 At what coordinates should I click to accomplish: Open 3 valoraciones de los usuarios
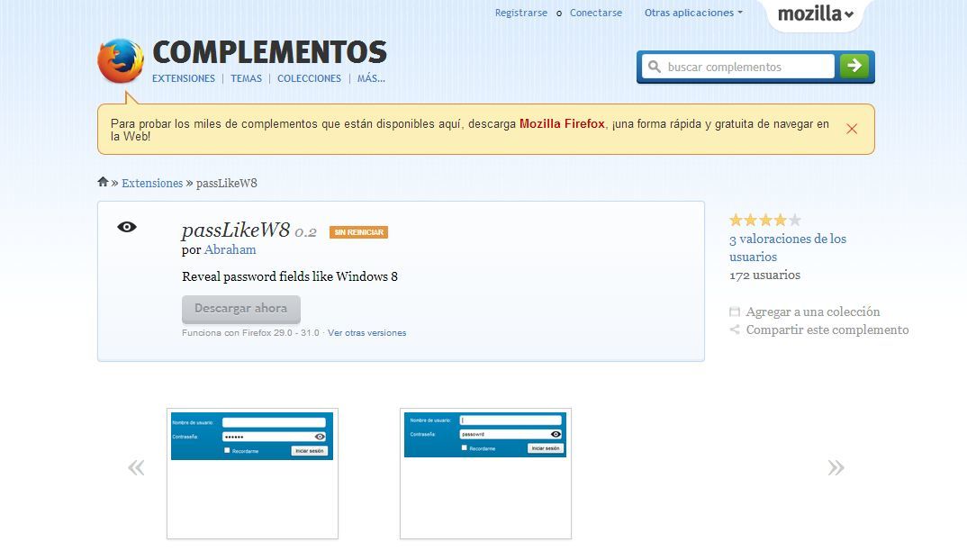point(788,248)
